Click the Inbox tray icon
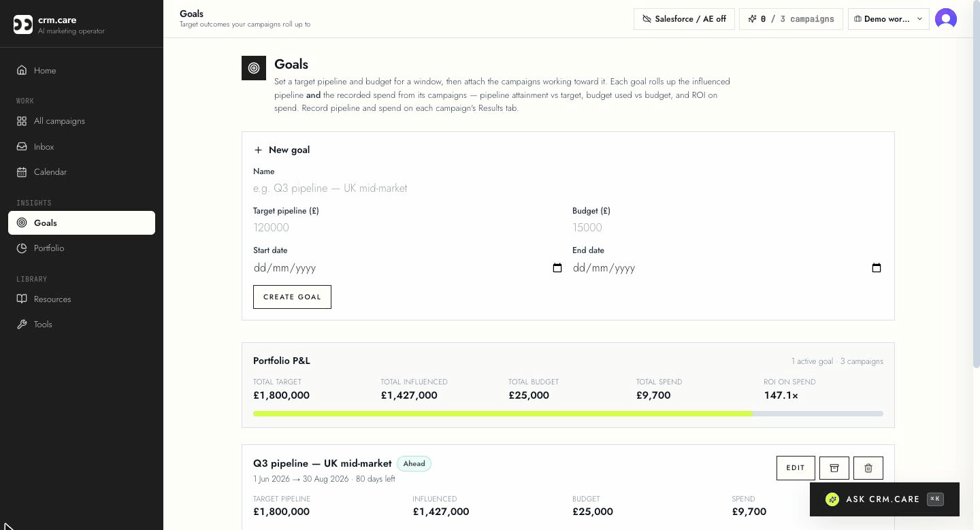 pyautogui.click(x=22, y=146)
